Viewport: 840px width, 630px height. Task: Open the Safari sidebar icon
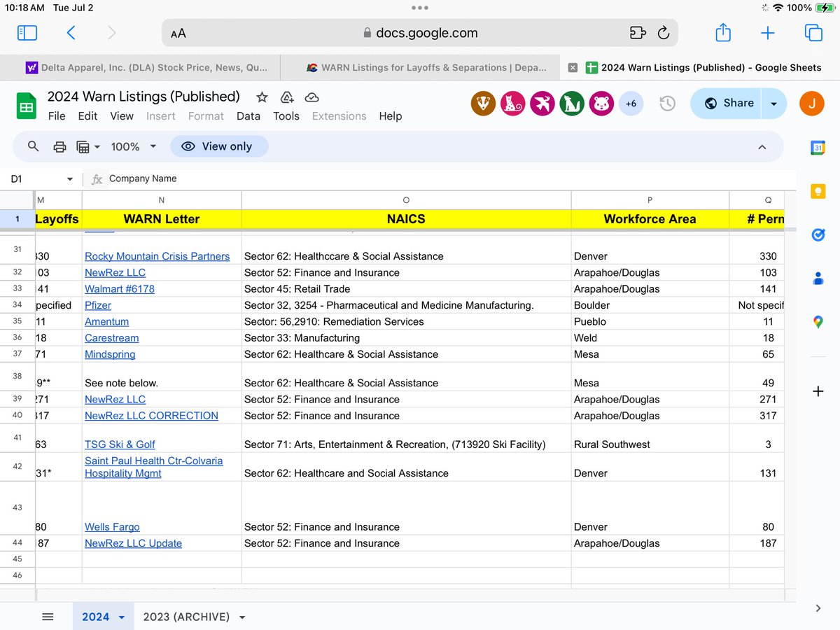(x=27, y=33)
